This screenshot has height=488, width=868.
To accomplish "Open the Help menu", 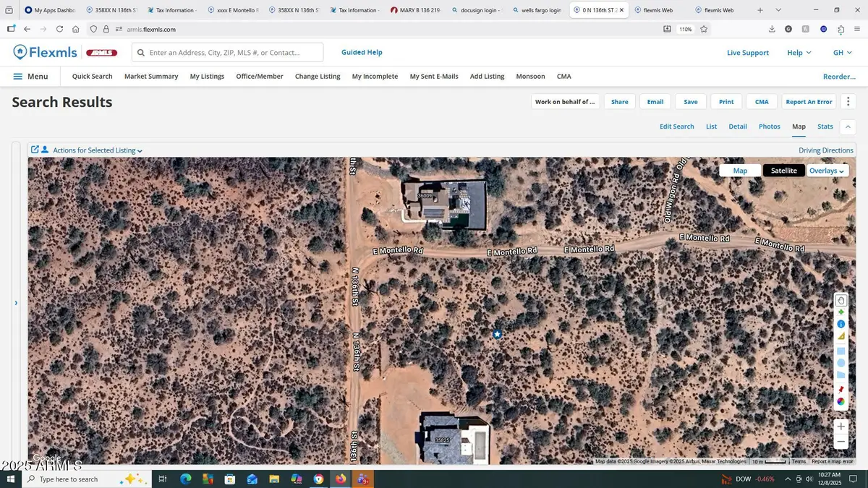I will [798, 52].
